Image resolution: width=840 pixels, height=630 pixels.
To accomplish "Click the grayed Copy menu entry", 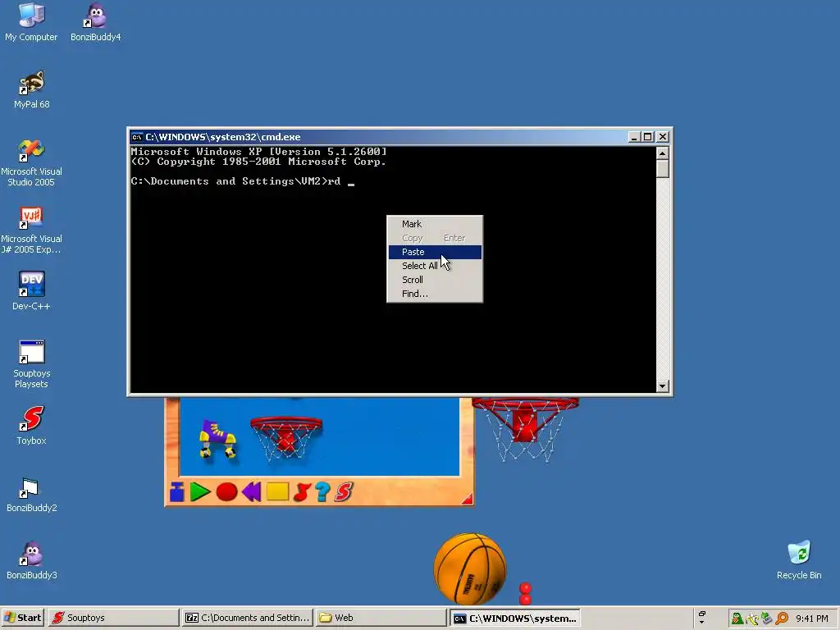I will point(435,238).
